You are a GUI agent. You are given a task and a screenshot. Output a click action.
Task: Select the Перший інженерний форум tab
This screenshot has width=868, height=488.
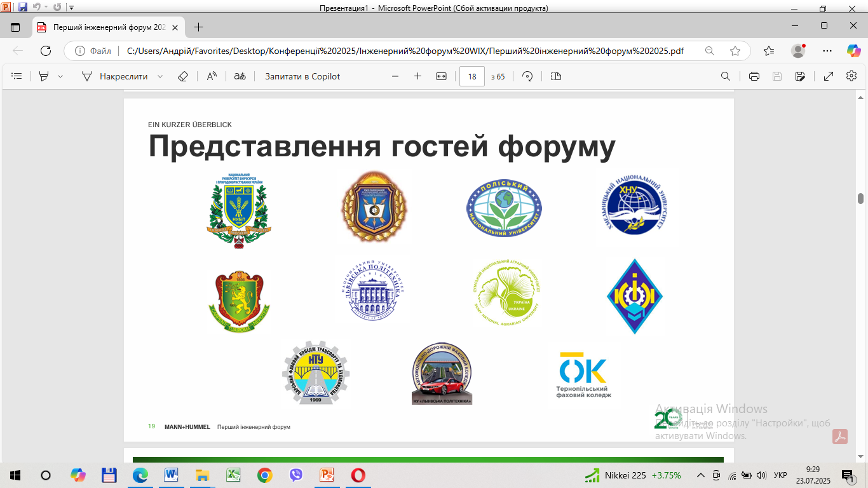[x=108, y=27]
